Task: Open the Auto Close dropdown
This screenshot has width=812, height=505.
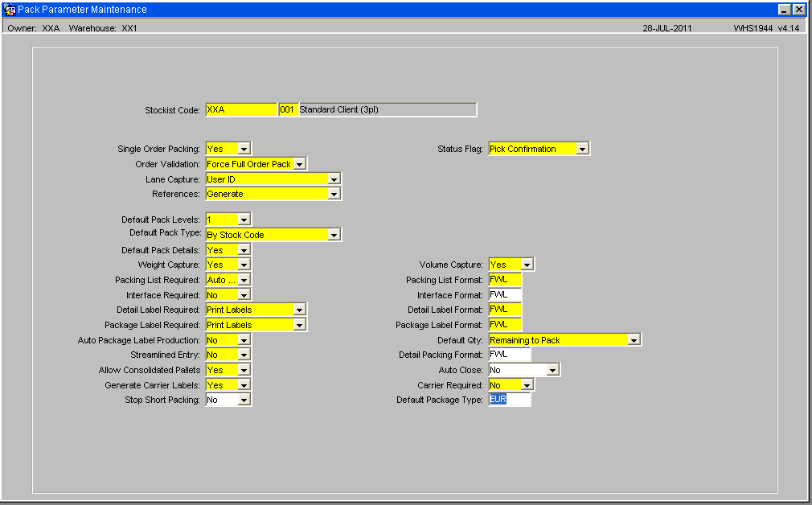Action: click(553, 371)
